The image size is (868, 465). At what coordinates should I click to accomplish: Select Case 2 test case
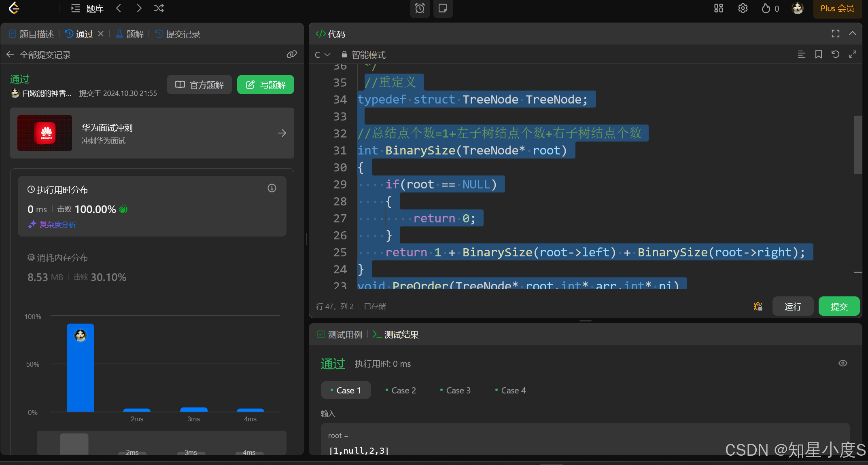coord(401,390)
